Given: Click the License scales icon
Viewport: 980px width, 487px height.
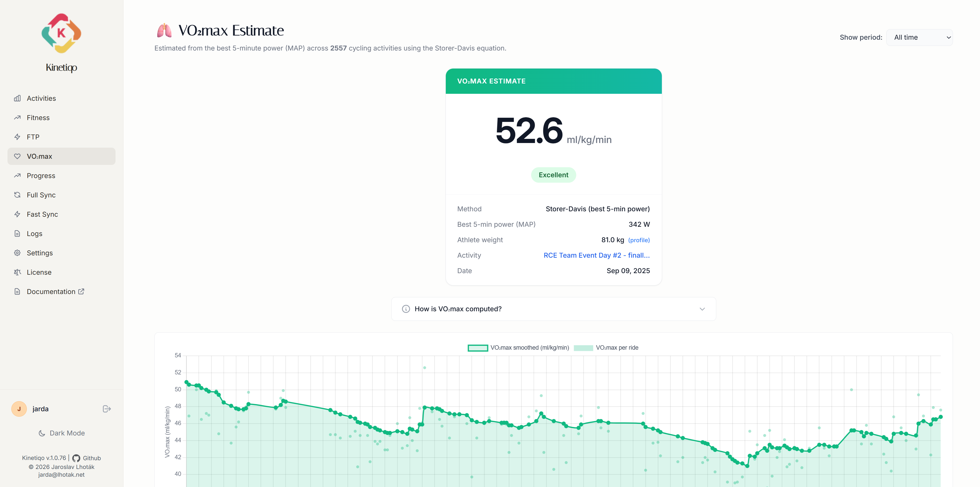Looking at the screenshot, I should tap(17, 272).
